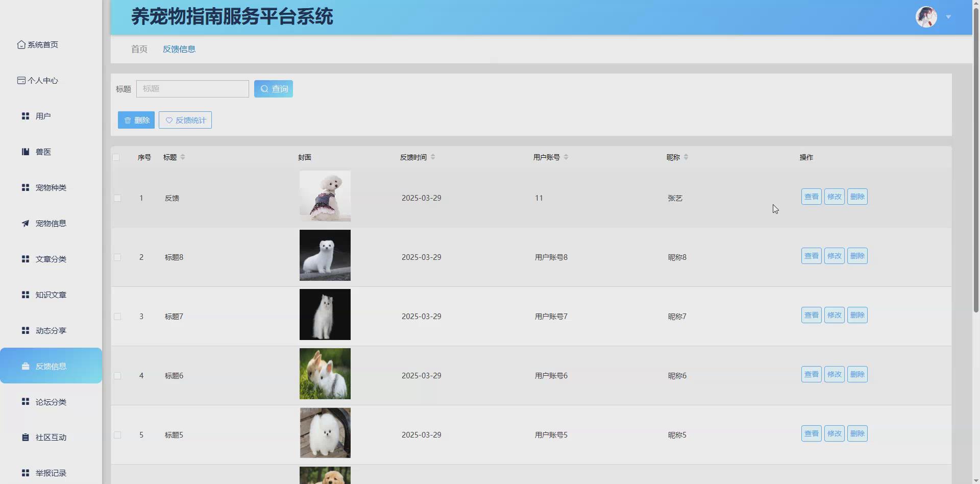Check the select-all checkbox in table header
This screenshot has width=980, height=484.
(116, 157)
